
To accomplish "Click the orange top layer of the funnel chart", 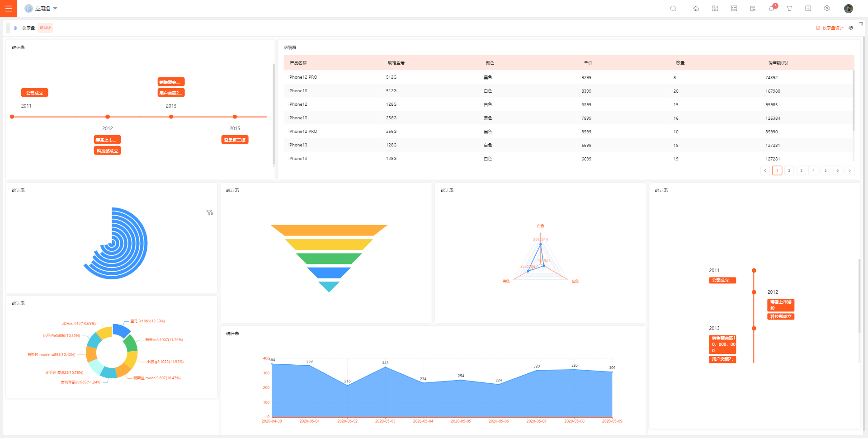I will click(329, 230).
